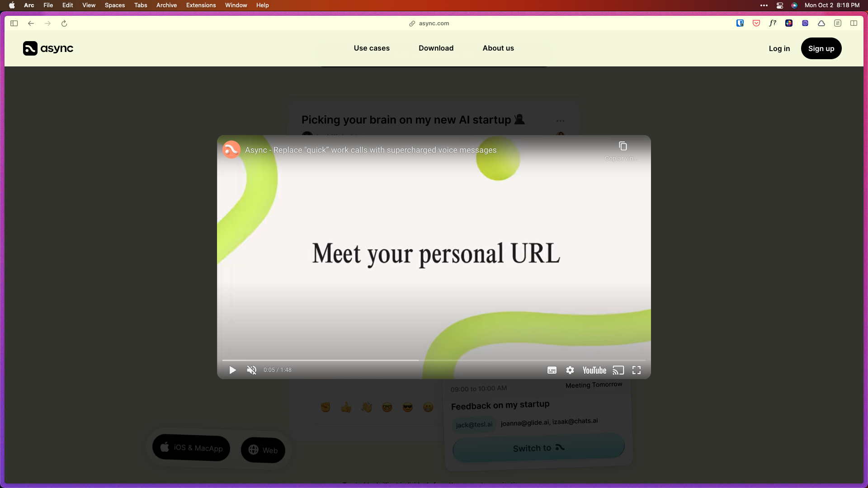Screen dimensions: 868x488
Task: Click the theater mode icon in video player
Action: tap(618, 370)
